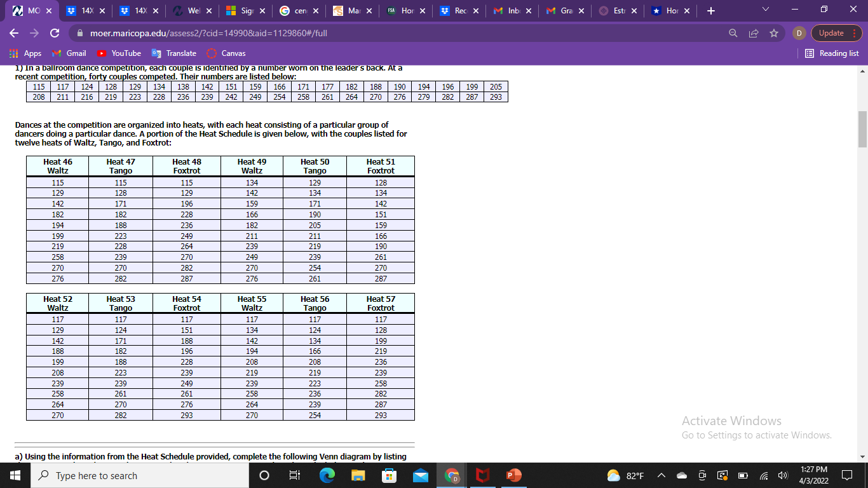This screenshot has width=868, height=488.
Task: Open the profile avatar D icon
Action: tap(801, 33)
